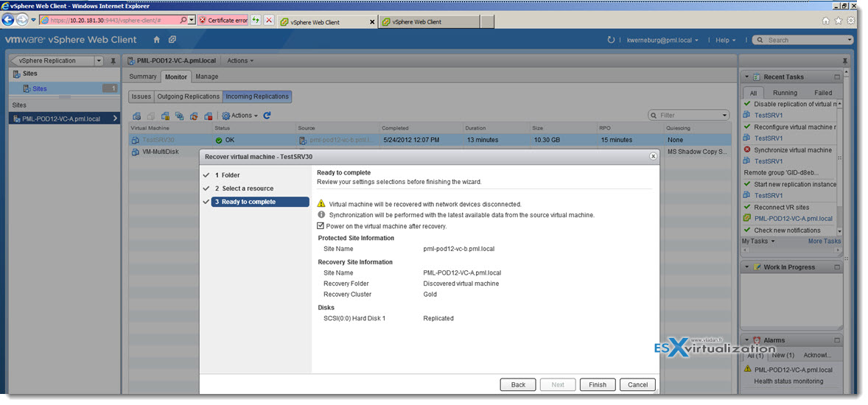The height and width of the screenshot is (405, 868).
Task: Click the Certificate error button
Action: tap(223, 21)
